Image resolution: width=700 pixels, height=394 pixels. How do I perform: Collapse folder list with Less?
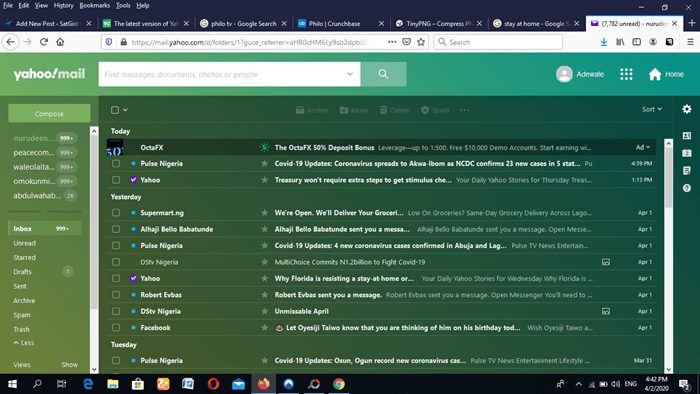[24, 343]
